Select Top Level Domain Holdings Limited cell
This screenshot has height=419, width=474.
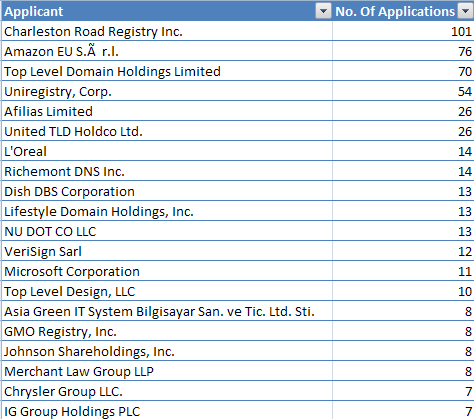167,71
